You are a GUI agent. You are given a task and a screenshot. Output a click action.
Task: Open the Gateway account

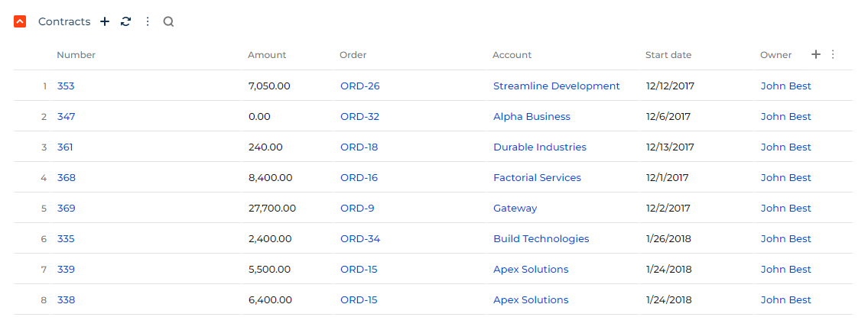pos(515,209)
